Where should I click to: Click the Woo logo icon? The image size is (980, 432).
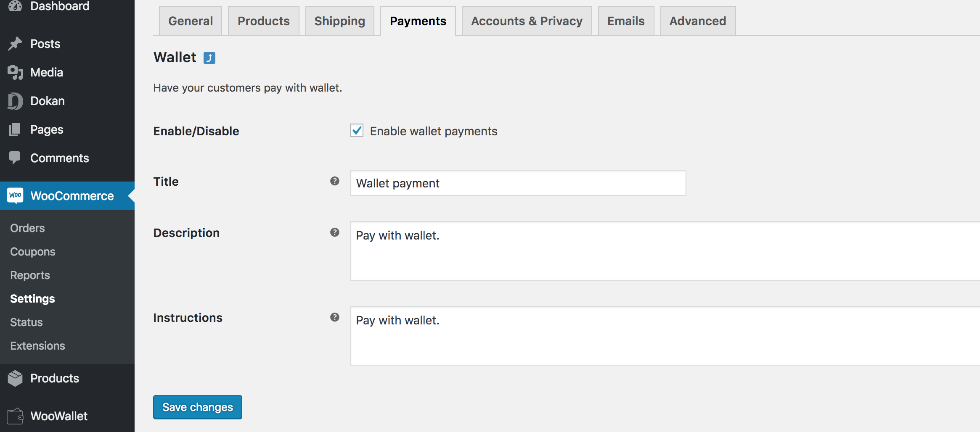pyautogui.click(x=15, y=195)
